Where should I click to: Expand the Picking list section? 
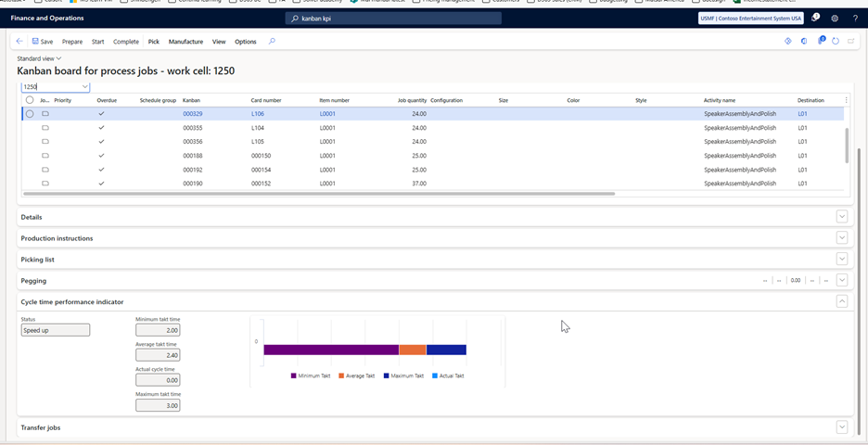point(842,259)
